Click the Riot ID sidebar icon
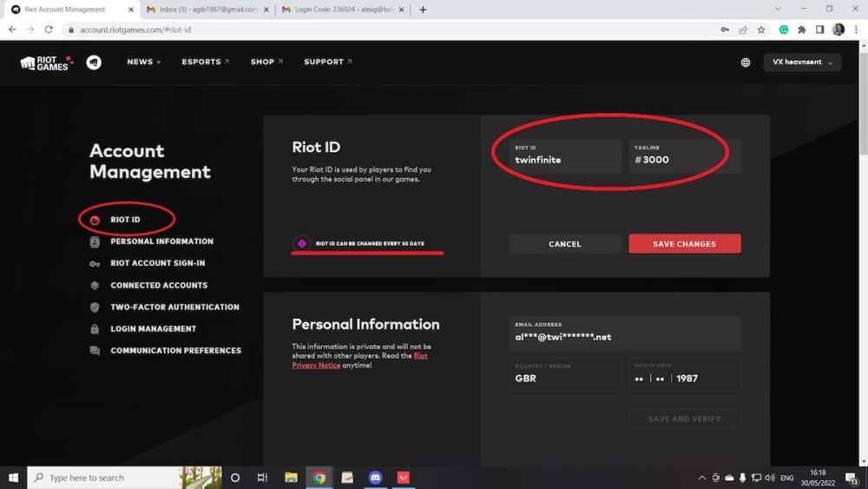This screenshot has height=489, width=868. click(x=95, y=220)
